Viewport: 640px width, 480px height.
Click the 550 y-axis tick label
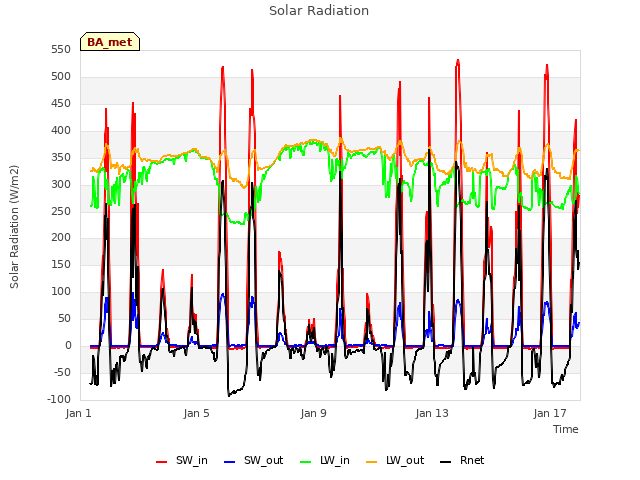pos(61,50)
